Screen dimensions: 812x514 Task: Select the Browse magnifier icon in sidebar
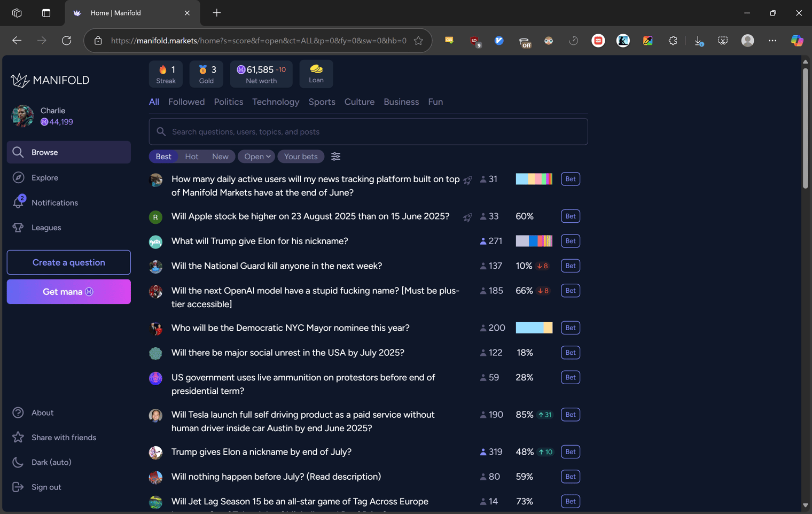[18, 152]
